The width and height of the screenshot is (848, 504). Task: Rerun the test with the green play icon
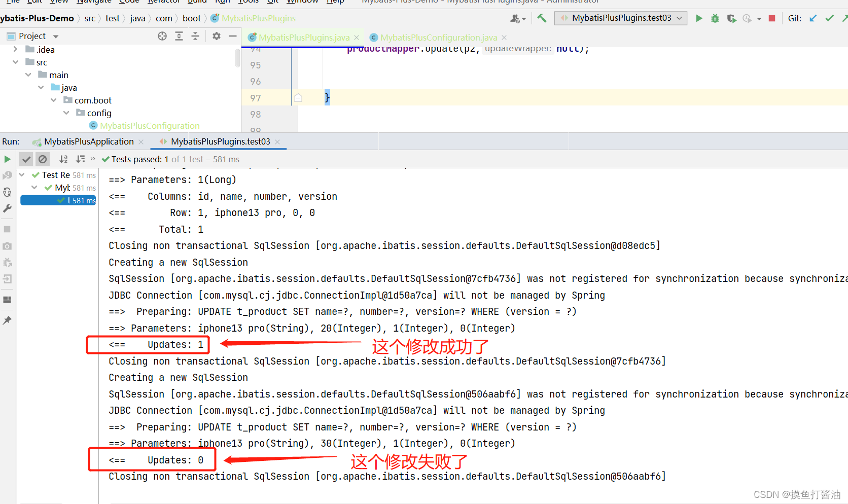[7, 159]
